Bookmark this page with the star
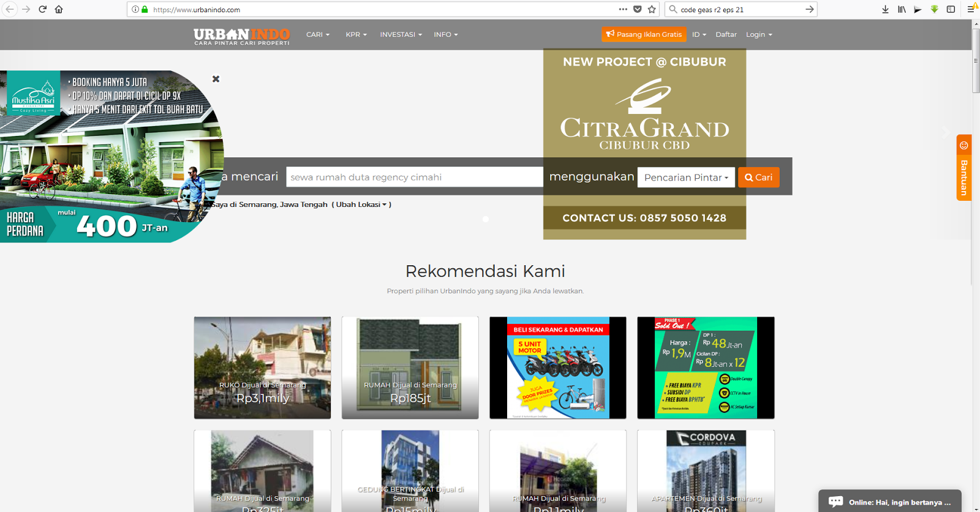 point(652,9)
